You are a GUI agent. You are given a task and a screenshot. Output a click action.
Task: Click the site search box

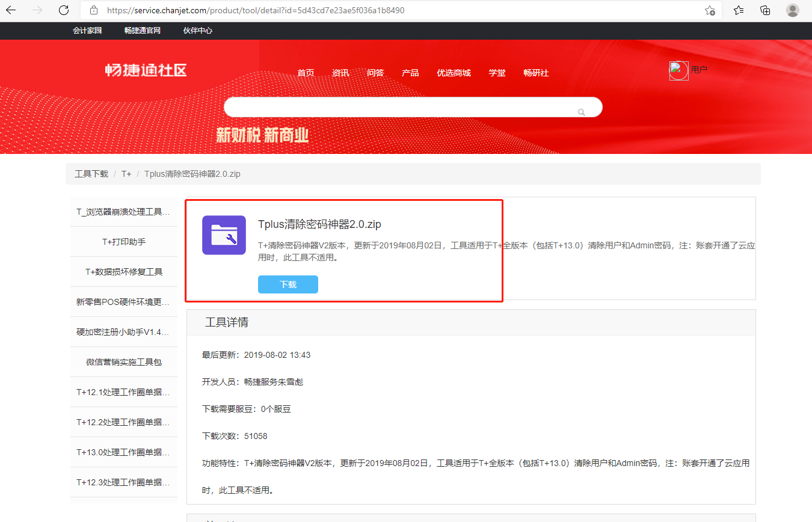(x=413, y=107)
